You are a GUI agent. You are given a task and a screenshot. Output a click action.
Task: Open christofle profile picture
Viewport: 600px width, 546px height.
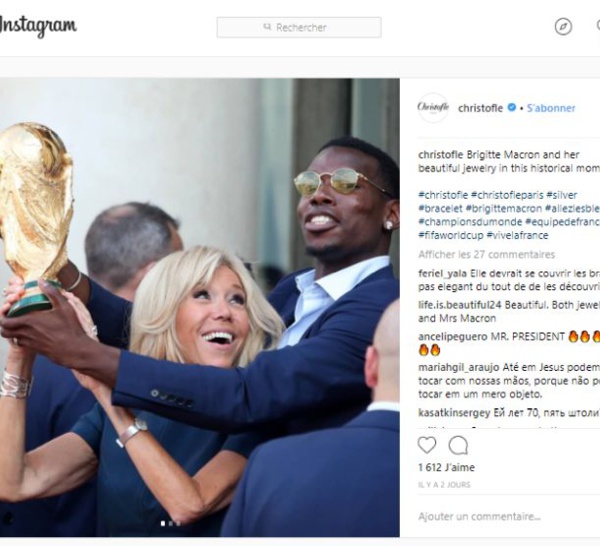coord(433,108)
